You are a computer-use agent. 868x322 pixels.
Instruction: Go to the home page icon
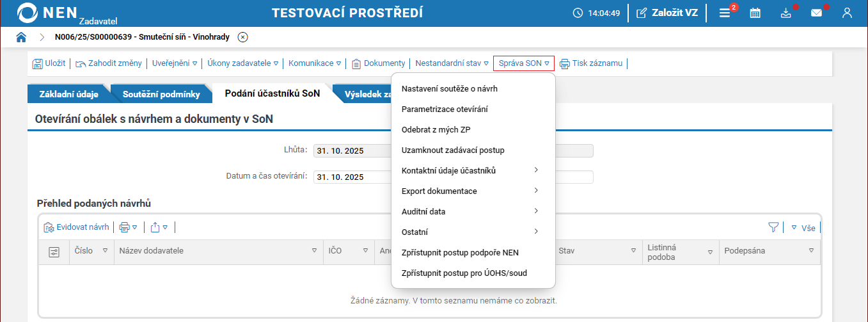pyautogui.click(x=21, y=37)
